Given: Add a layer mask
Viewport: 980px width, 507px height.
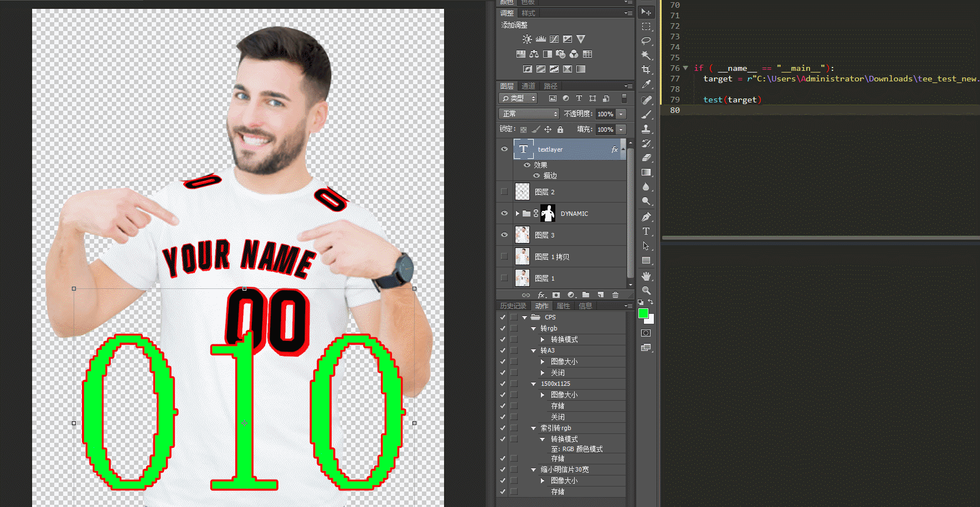Looking at the screenshot, I should coord(556,295).
